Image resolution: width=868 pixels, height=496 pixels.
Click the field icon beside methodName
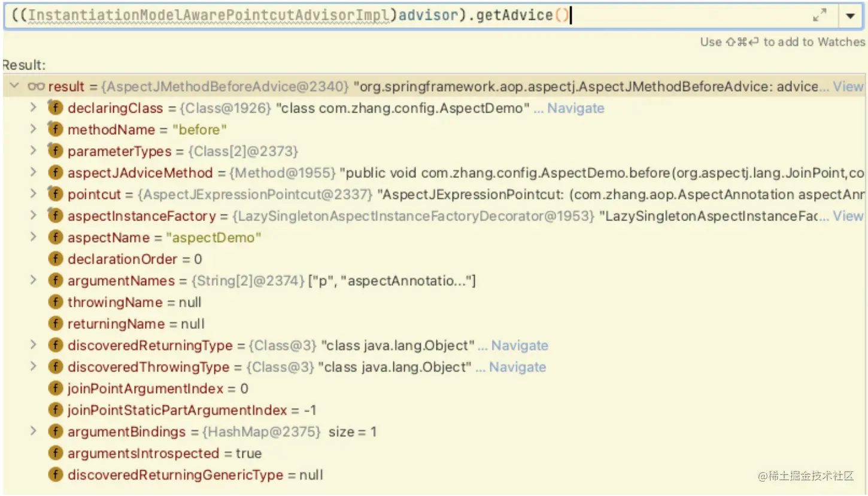(x=55, y=130)
